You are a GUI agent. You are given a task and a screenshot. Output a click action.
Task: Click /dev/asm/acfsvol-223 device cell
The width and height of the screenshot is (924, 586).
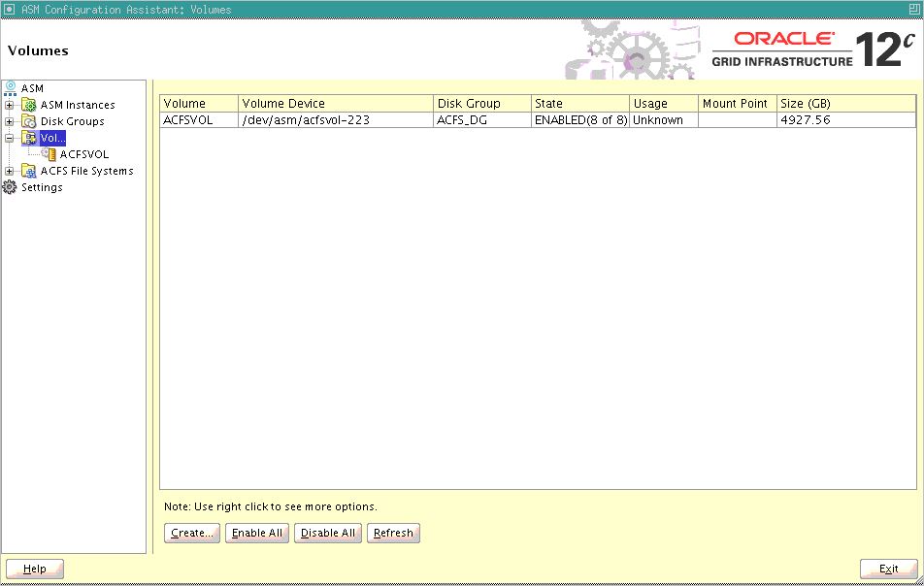click(336, 119)
